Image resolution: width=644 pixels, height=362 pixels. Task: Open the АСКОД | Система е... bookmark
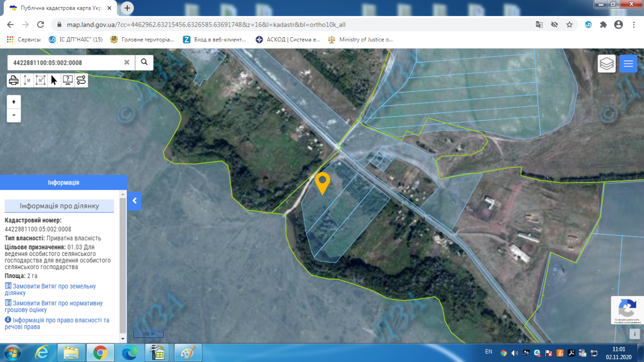point(288,39)
